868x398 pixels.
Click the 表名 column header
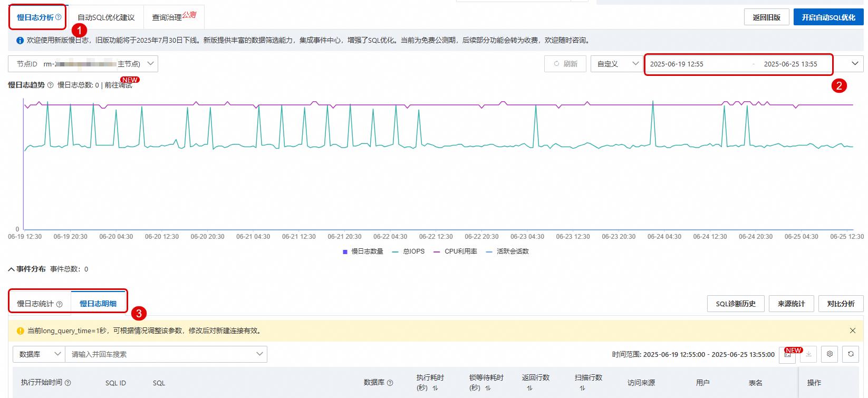point(755,383)
